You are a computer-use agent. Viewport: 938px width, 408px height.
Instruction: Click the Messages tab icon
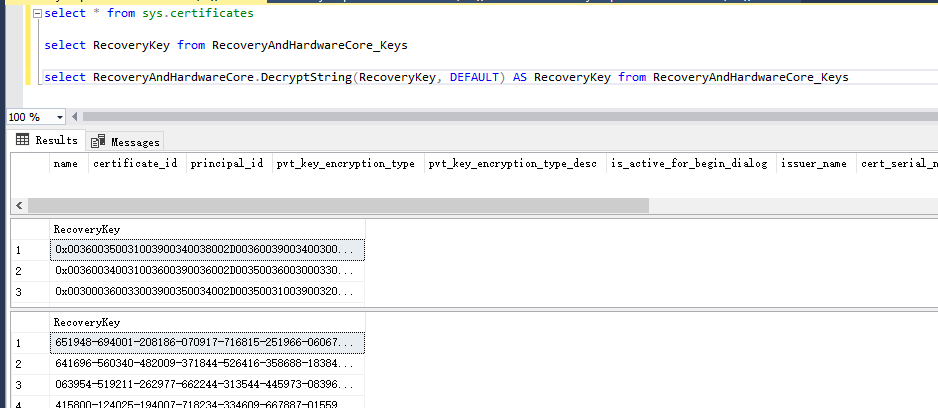[x=98, y=141]
